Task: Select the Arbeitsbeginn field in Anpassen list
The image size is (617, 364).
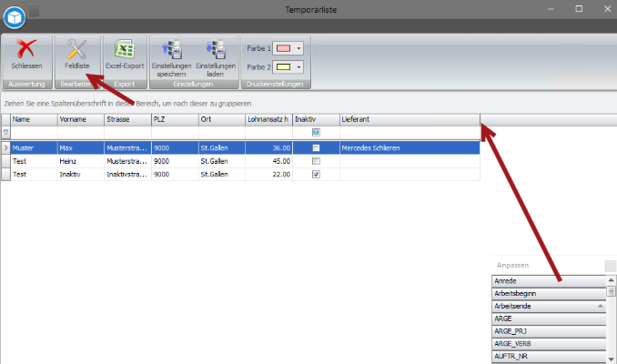Action: (548, 294)
